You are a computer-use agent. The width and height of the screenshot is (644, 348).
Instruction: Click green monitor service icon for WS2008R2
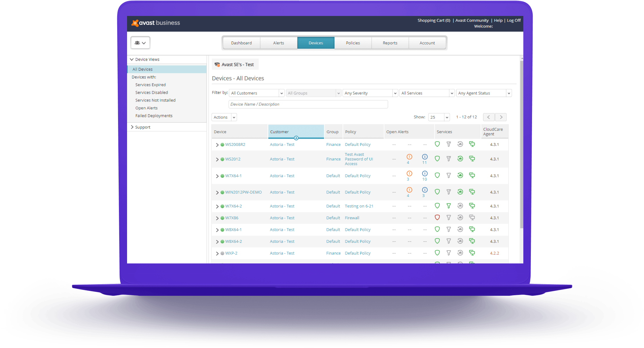pyautogui.click(x=472, y=144)
